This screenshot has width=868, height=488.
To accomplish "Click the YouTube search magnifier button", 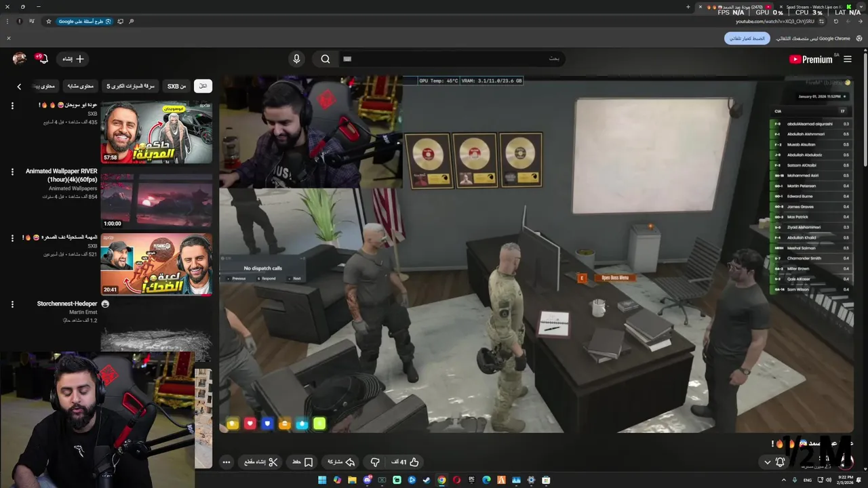I will 325,59.
